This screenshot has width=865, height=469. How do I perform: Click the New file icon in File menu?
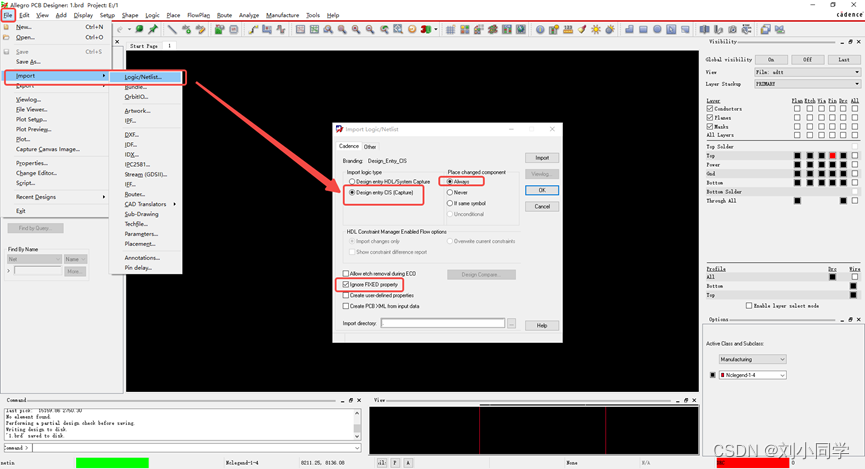pyautogui.click(x=6, y=27)
